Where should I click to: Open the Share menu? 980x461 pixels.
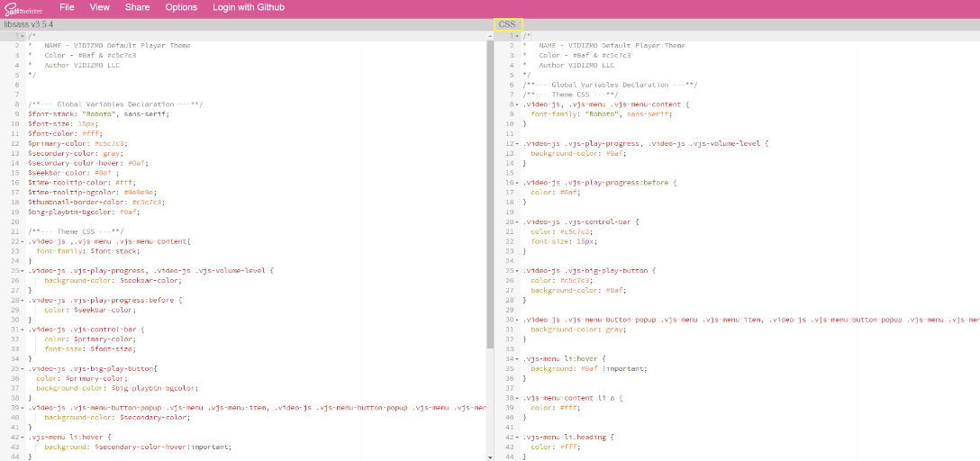138,7
